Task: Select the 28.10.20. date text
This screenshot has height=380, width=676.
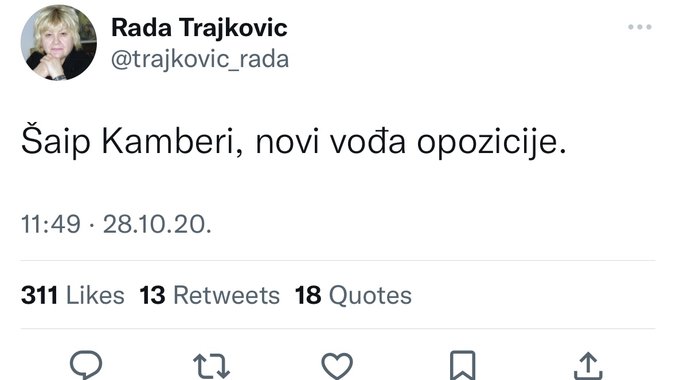Action: [157, 225]
